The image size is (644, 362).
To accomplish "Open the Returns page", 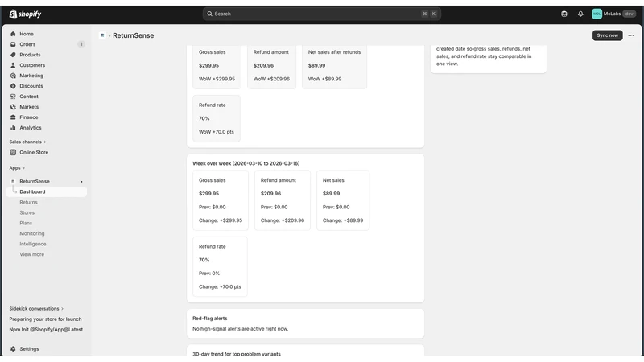I will coord(28,203).
